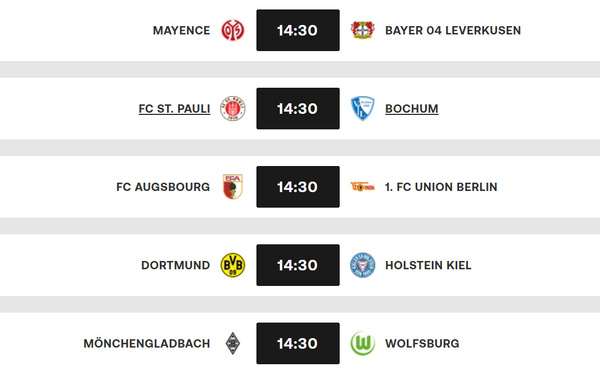Screen dimensions: 600x372
Task: Open the Augsbourg vs Union Berlin 14:30 match
Action: tap(298, 187)
